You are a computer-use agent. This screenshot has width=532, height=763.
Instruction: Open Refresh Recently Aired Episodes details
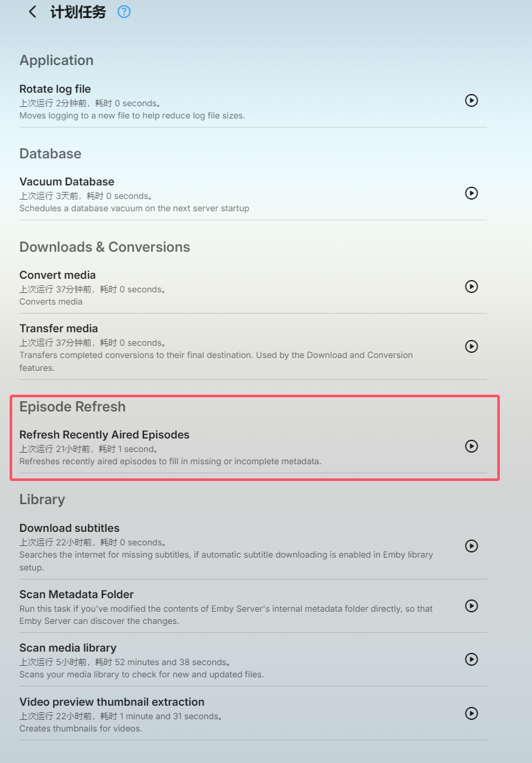pyautogui.click(x=104, y=435)
